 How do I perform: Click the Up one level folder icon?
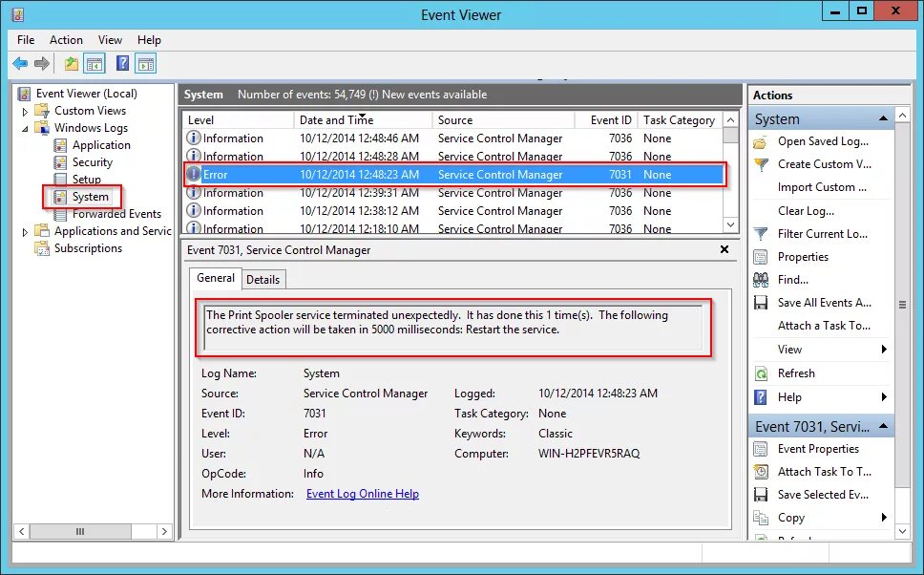[72, 63]
